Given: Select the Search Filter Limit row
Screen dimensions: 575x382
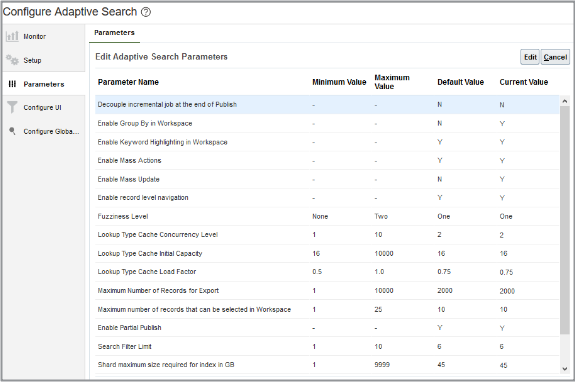Looking at the screenshot, I should click(x=327, y=346).
